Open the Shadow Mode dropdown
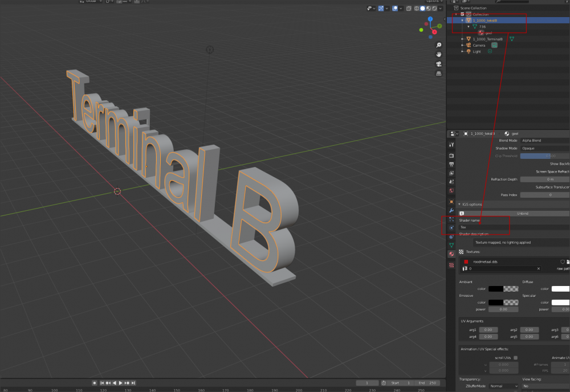This screenshot has height=392, width=570. coord(544,148)
